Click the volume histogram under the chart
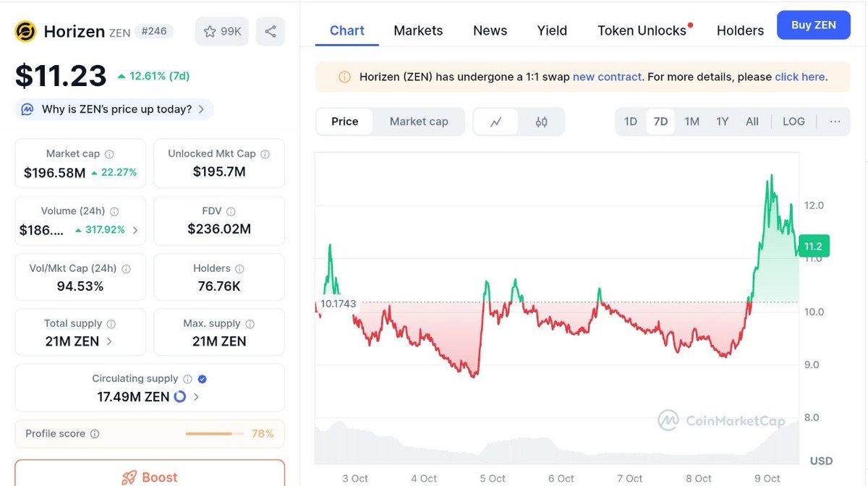 (x=557, y=443)
